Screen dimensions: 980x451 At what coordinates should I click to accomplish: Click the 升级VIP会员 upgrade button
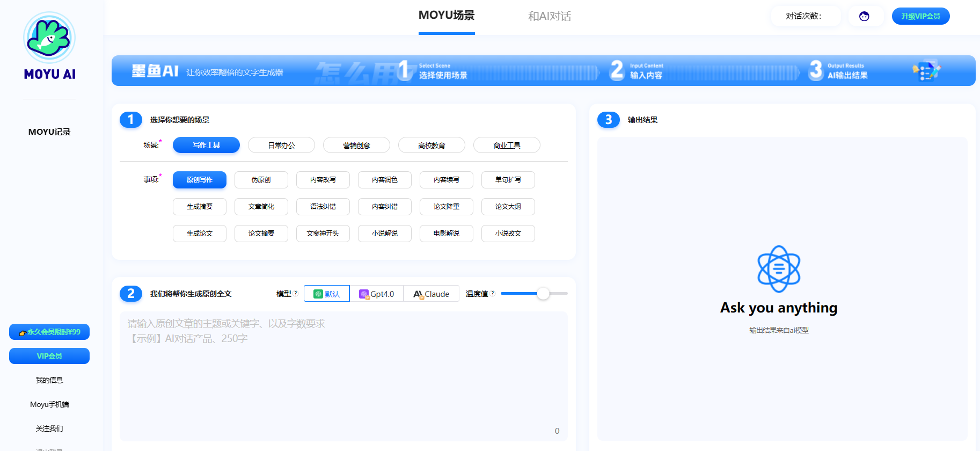click(x=920, y=16)
